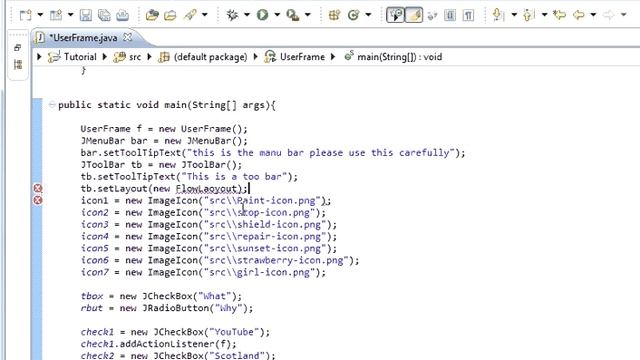Expand the breadcrumb arrow before src
The image size is (640, 360).
(x=104, y=57)
